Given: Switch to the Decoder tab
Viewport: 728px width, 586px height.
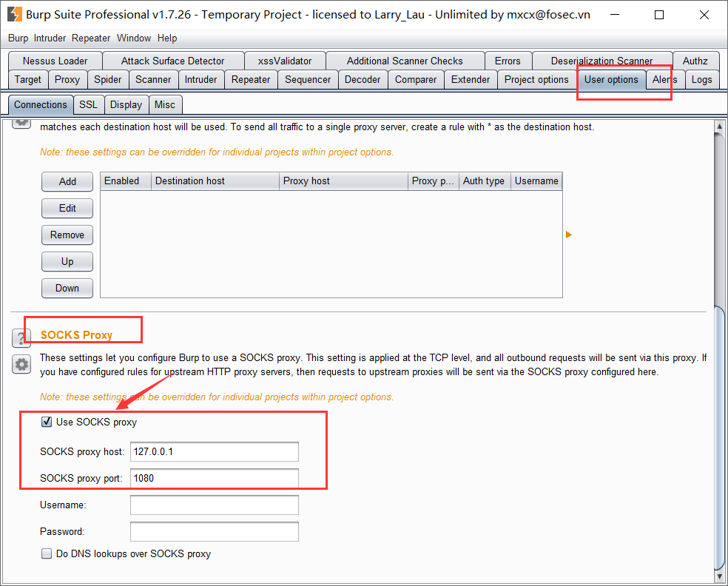Looking at the screenshot, I should point(363,79).
